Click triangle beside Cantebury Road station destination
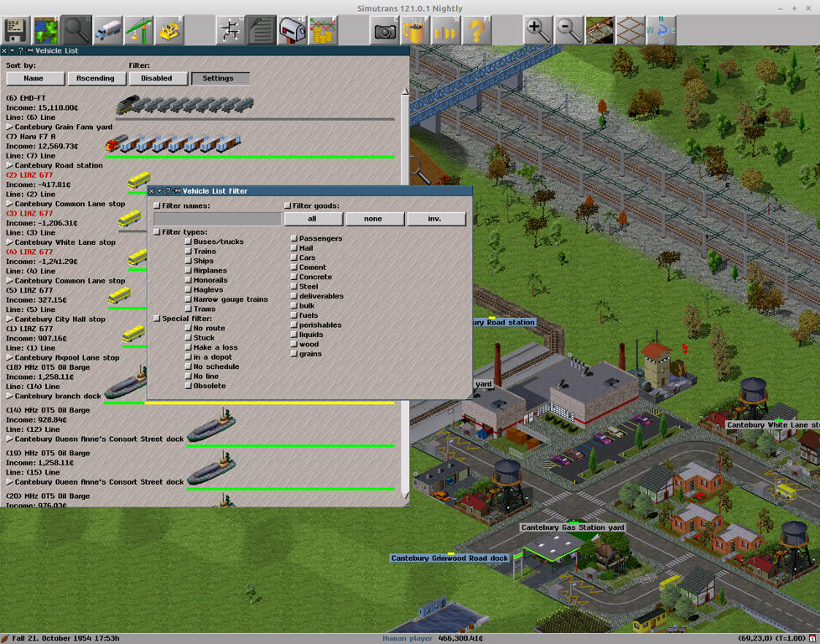This screenshot has height=644, width=820. (x=9, y=165)
